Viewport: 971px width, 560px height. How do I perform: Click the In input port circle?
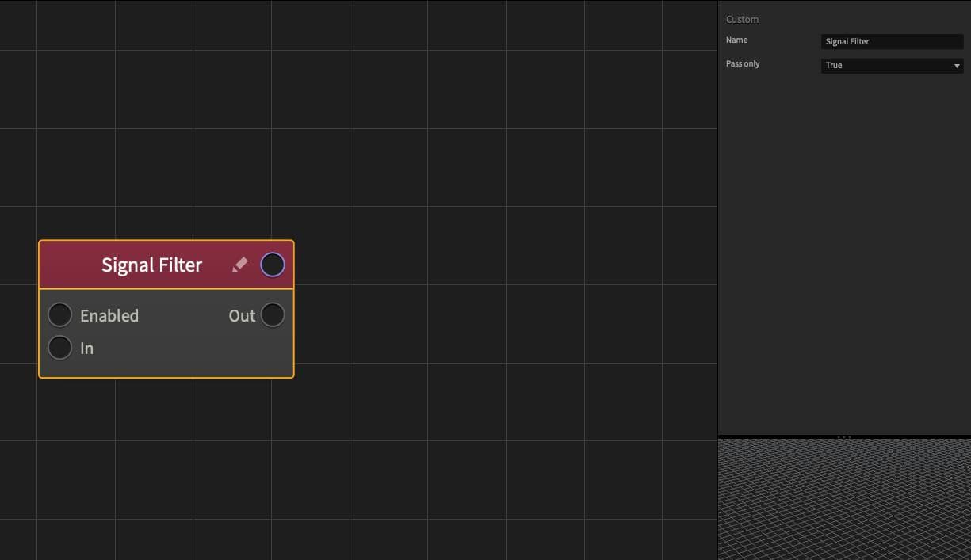[x=60, y=348]
